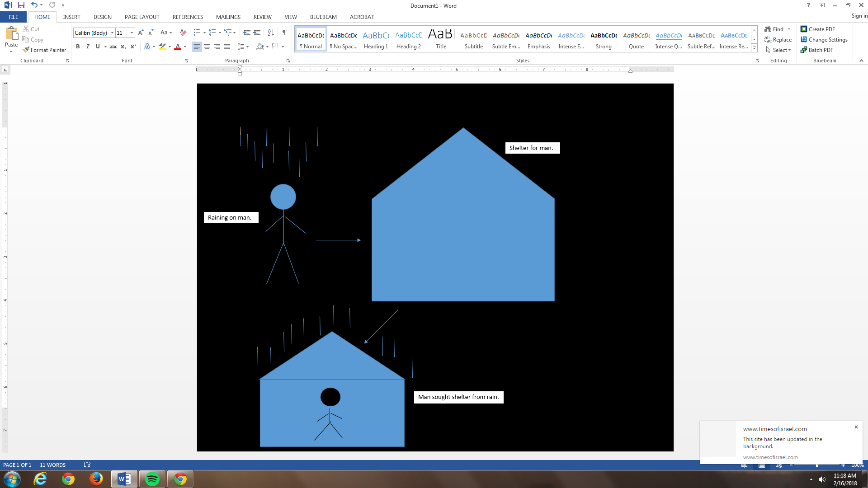Open the font size dropdown
868x488 pixels.
pyautogui.click(x=132, y=33)
